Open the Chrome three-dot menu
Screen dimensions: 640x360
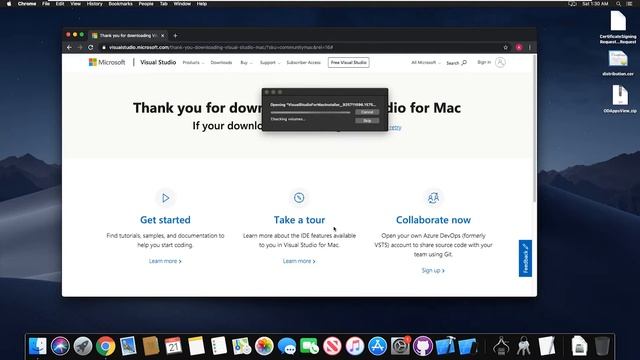pos(530,47)
